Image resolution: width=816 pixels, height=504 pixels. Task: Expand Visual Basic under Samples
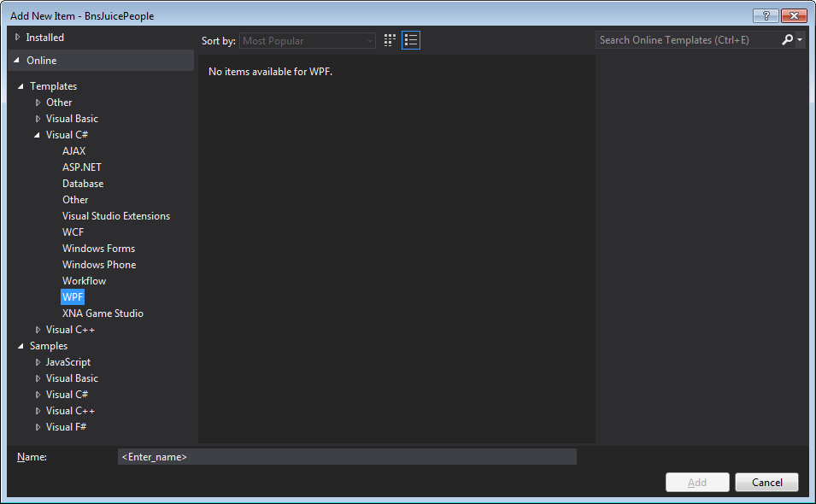click(x=38, y=378)
